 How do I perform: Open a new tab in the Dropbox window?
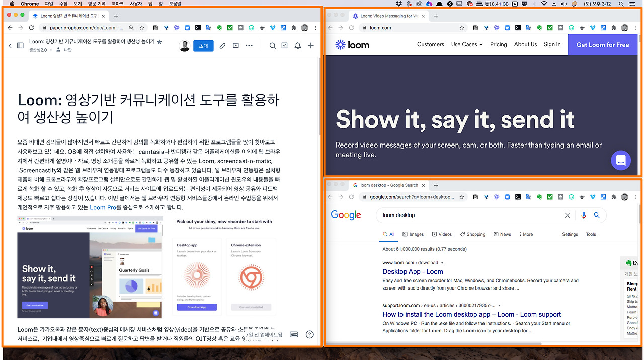coord(116,16)
